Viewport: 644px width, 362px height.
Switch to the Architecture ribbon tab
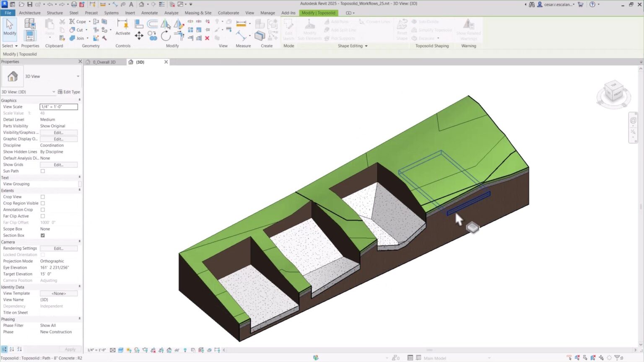[x=29, y=13]
